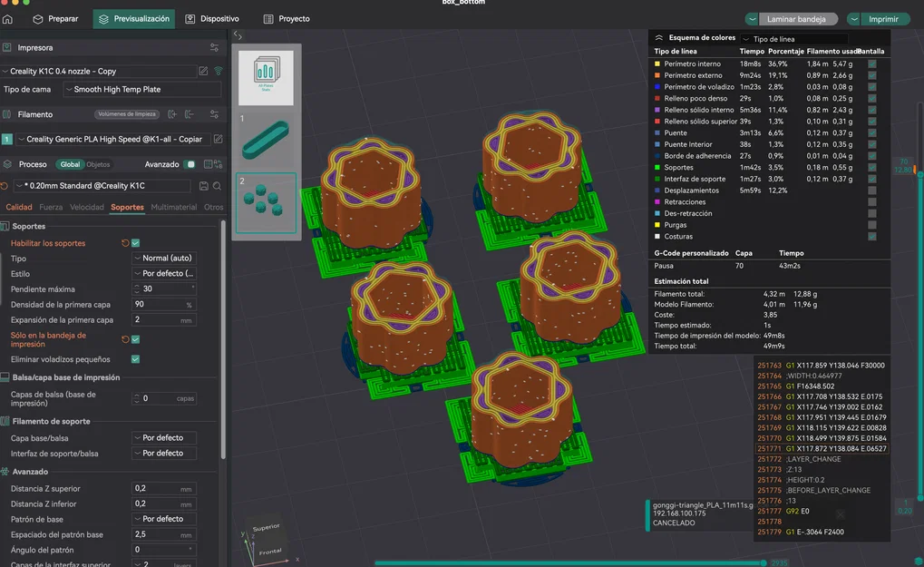Hide Perímetro interno lines in the legend
Image resolution: width=924 pixels, height=567 pixels.
[x=871, y=64]
